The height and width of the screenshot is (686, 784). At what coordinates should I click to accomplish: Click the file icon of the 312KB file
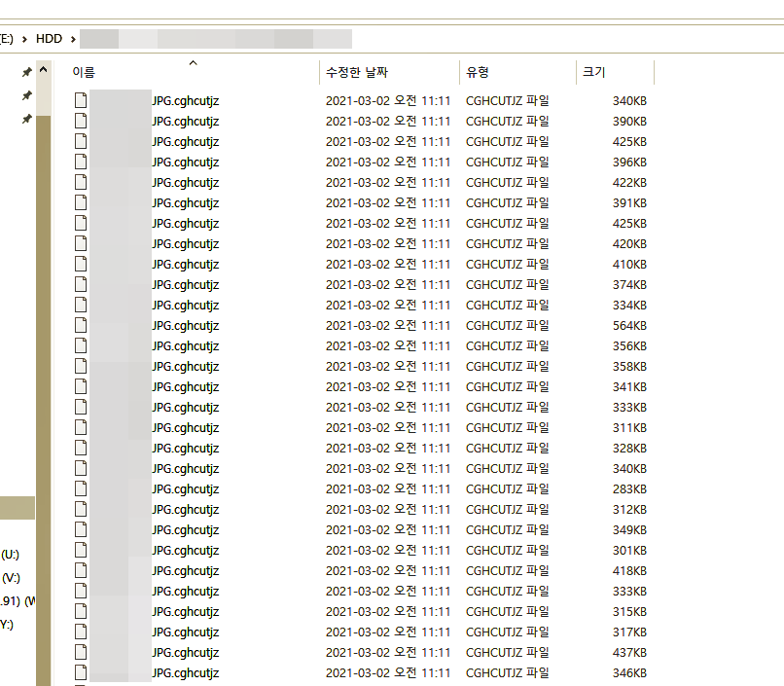click(x=81, y=510)
